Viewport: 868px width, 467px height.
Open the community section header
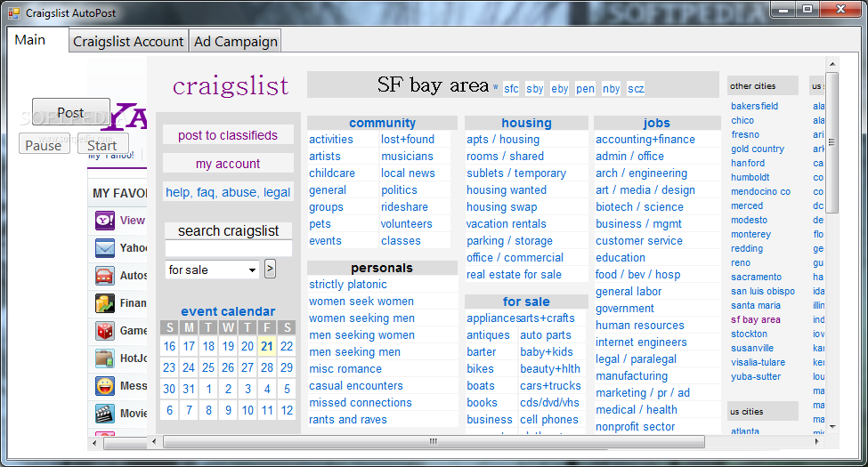382,123
